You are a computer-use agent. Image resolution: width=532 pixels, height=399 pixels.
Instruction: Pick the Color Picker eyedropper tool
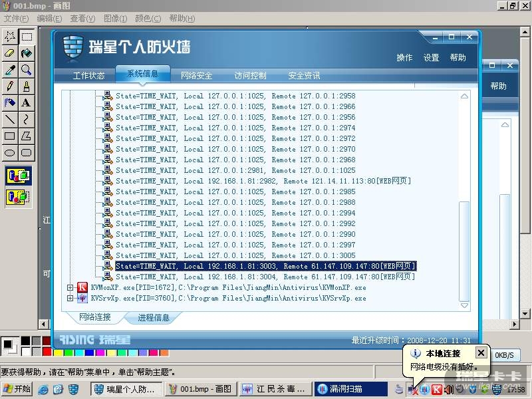coord(10,70)
